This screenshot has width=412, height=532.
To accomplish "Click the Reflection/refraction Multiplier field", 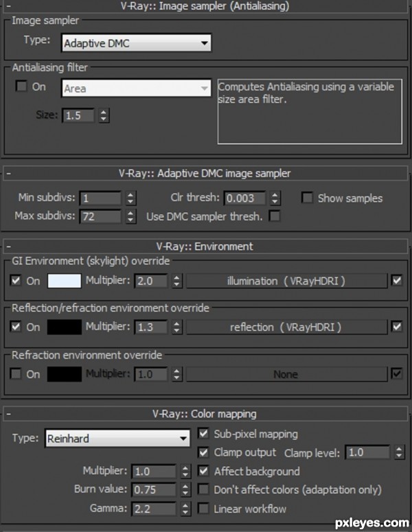I will coord(151,327).
